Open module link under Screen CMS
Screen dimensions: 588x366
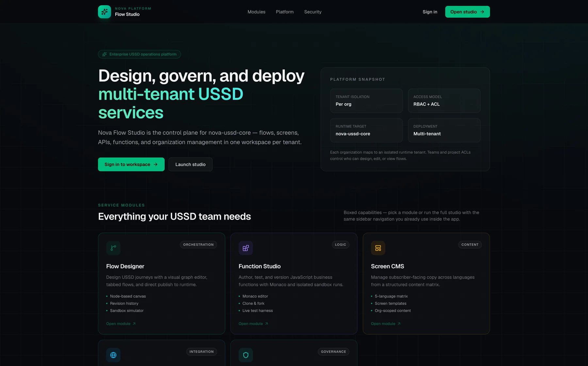click(385, 324)
